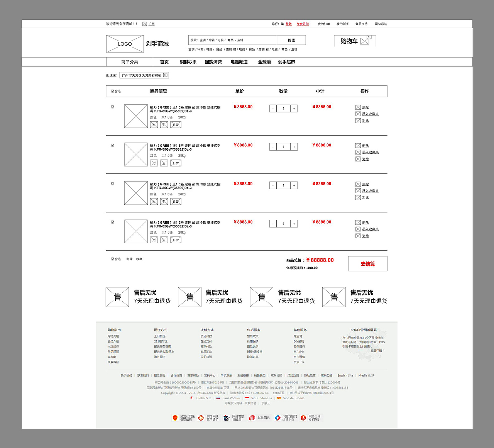Click the 可信网站信用评价 badge icon
This screenshot has height=448, width=494.
click(x=201, y=418)
